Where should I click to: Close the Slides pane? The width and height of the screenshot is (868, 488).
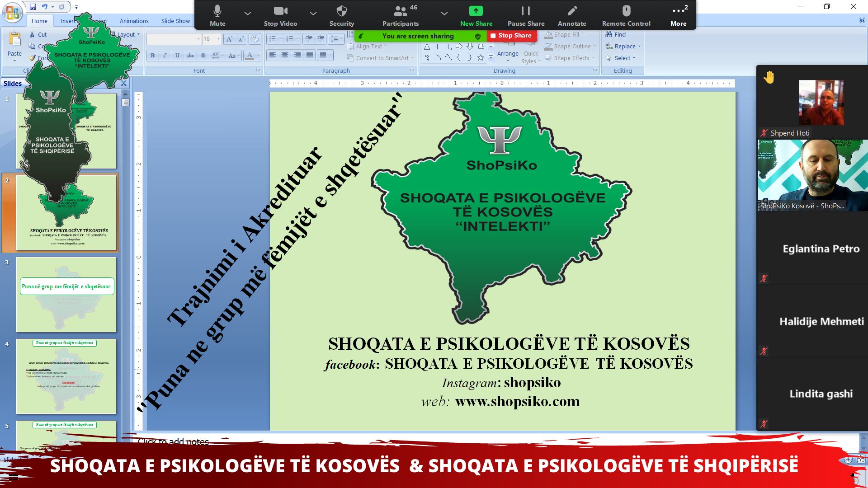pyautogui.click(x=123, y=83)
